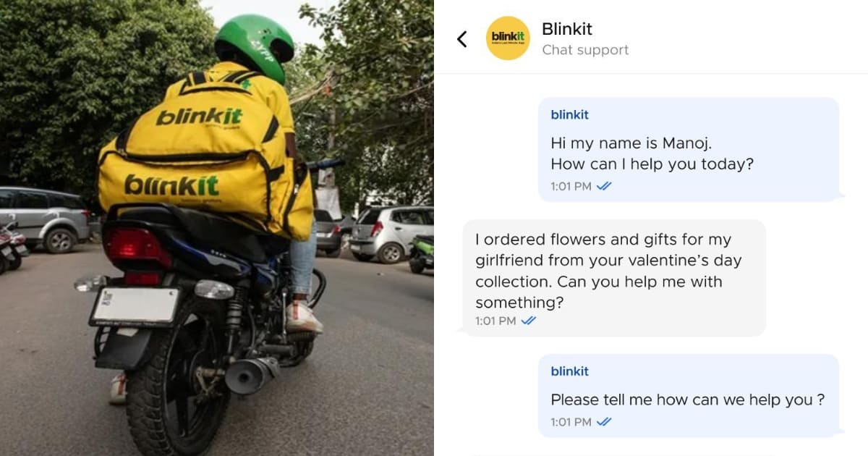
Task: Go back using the header arrow
Action: (462, 39)
